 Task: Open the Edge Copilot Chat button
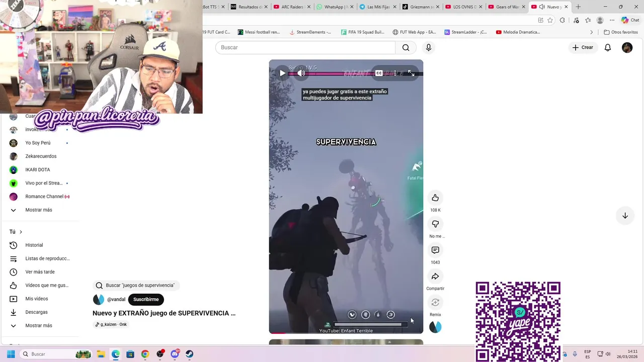(x=631, y=20)
